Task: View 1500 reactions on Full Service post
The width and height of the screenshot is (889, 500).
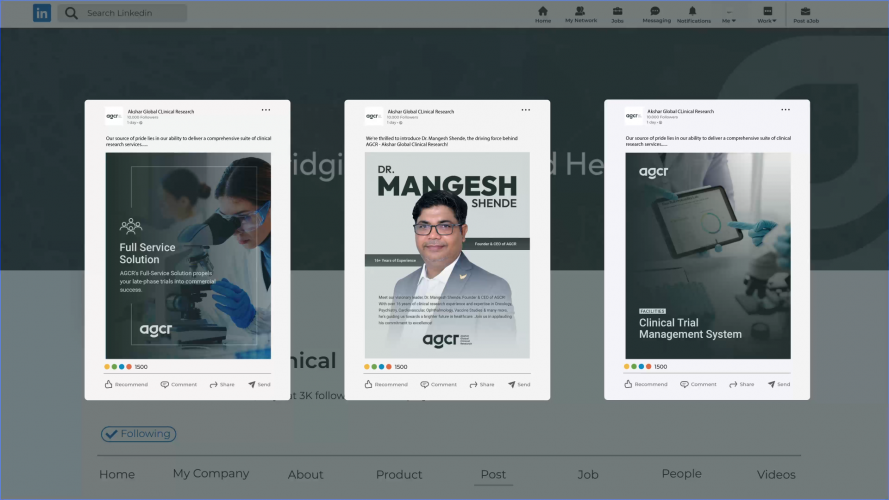Action: click(126, 367)
